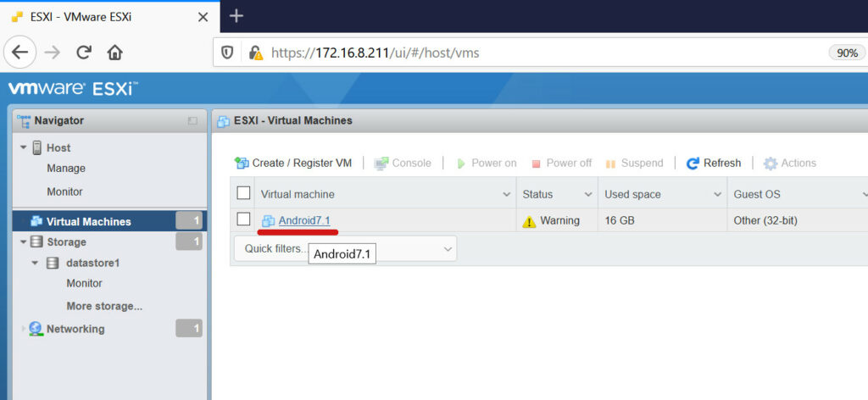The height and width of the screenshot is (400, 868).
Task: Click the Other (32-bit) guest OS cell
Action: pyautogui.click(x=798, y=220)
